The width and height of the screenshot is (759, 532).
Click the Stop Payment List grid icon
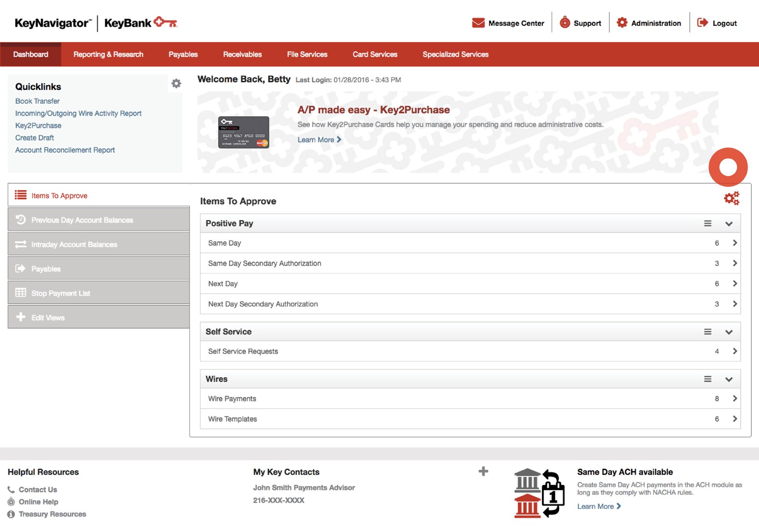tap(21, 293)
